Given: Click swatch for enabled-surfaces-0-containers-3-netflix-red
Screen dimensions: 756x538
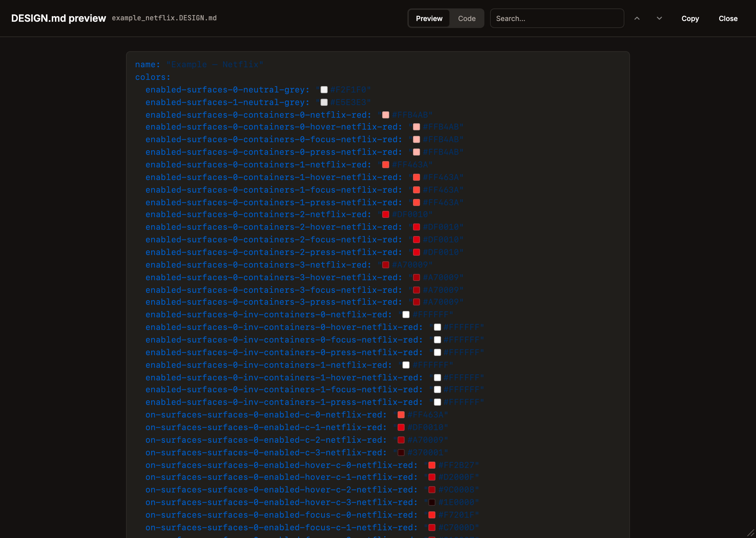Looking at the screenshot, I should pos(386,265).
